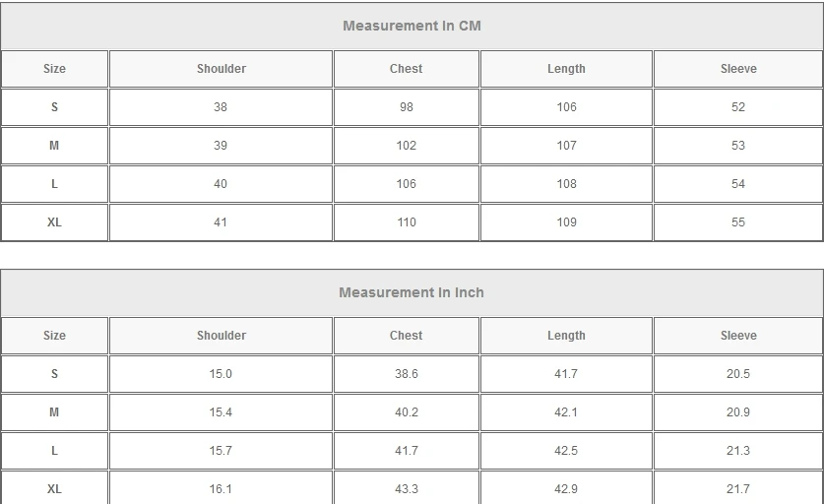Click the sleeve value 55
The height and width of the screenshot is (504, 824).
(737, 222)
